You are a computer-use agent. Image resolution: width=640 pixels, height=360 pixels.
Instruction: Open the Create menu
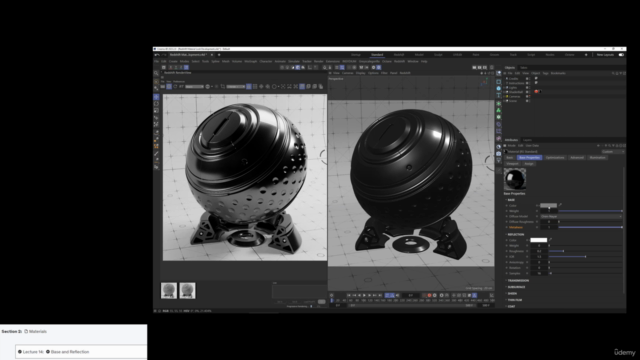coord(173,62)
